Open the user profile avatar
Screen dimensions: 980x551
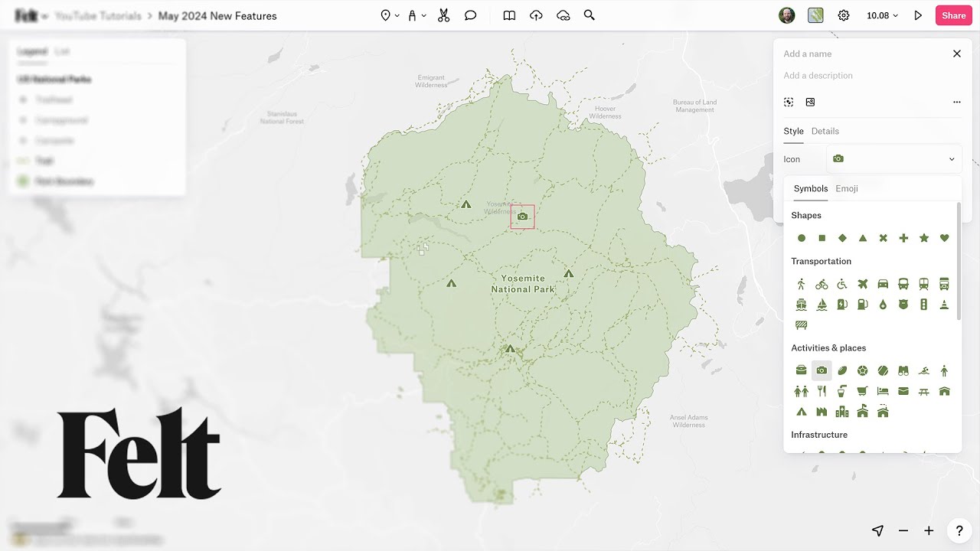786,15
